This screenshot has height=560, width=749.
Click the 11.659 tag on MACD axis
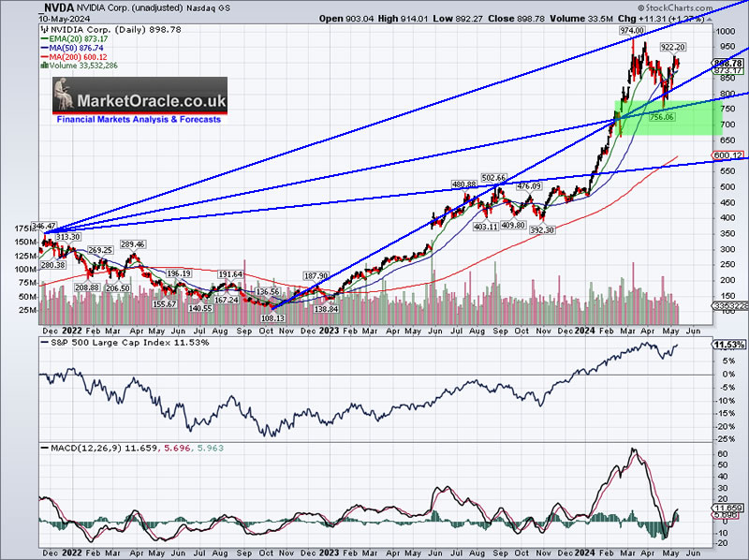(728, 508)
